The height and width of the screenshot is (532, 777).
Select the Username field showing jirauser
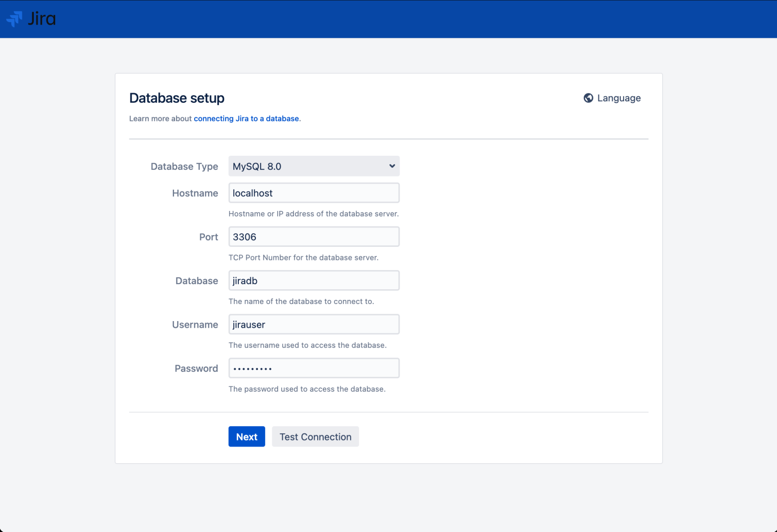coord(314,324)
